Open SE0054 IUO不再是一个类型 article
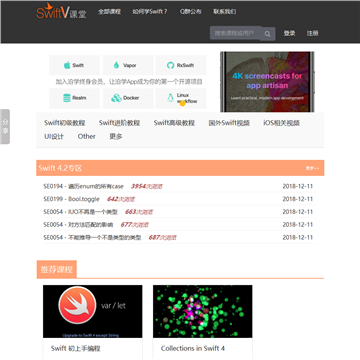 80,212
